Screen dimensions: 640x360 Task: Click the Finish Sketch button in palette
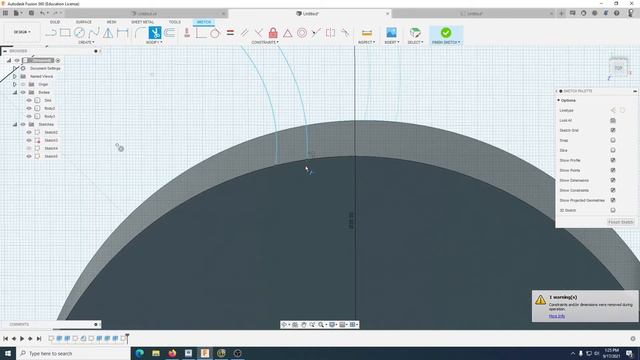point(621,222)
